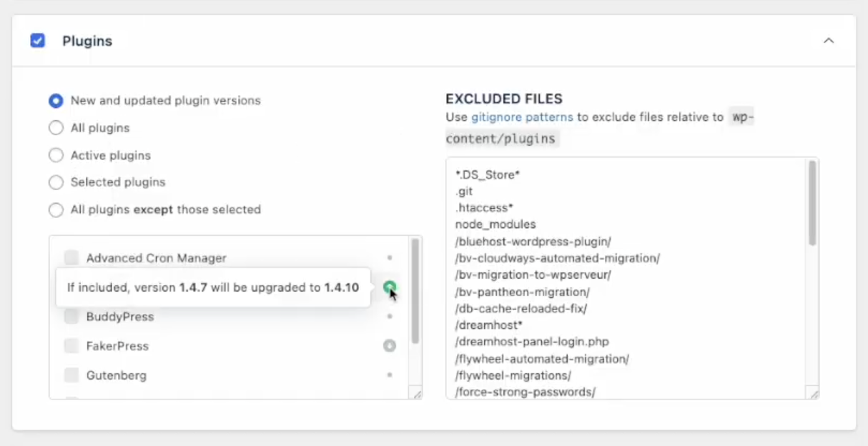Open the gitignore patterns link
868x446 pixels.
[x=522, y=117]
